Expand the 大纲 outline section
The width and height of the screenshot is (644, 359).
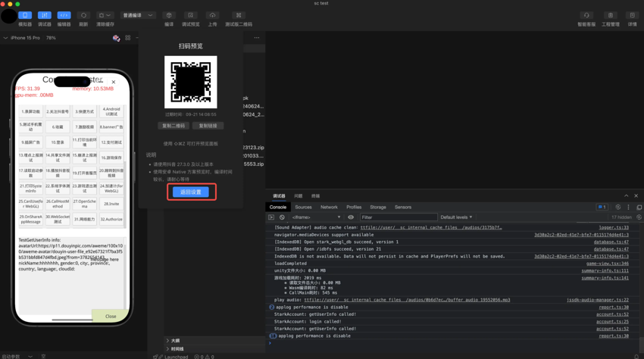pyautogui.click(x=174, y=341)
